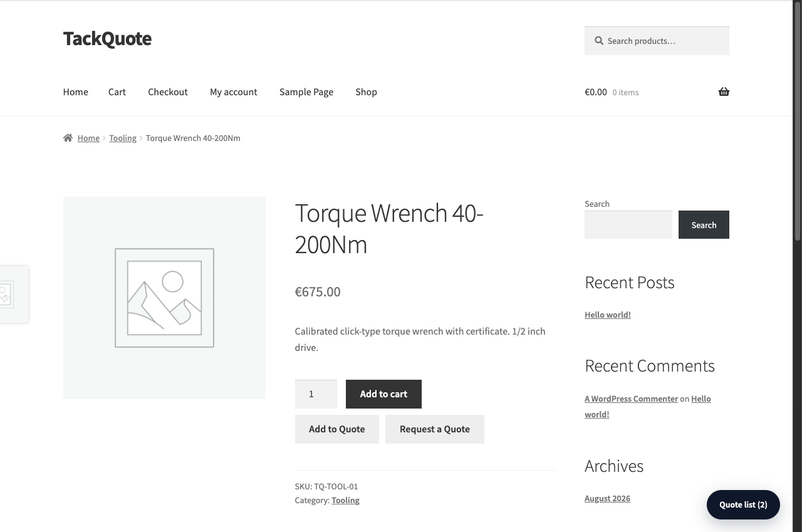Open A WordPress Commenter link
This screenshot has height=532, width=802.
pos(632,399)
